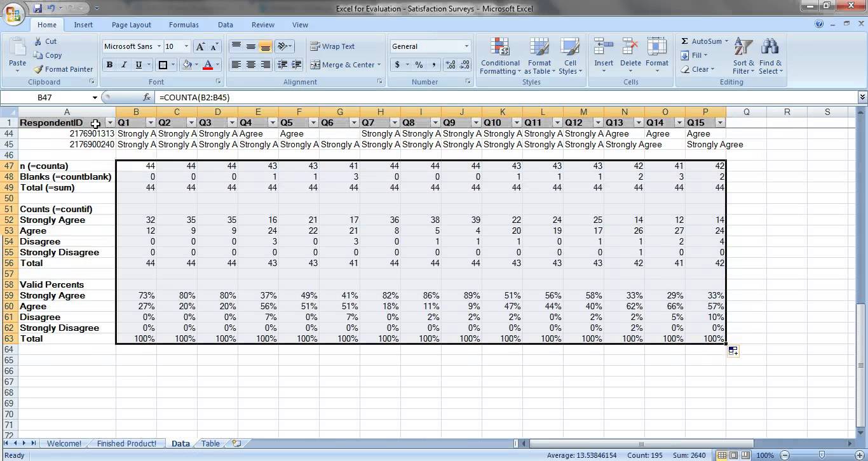Viewport: 868px width, 461px height.
Task: Click the font color red swatch button
Action: 207,65
